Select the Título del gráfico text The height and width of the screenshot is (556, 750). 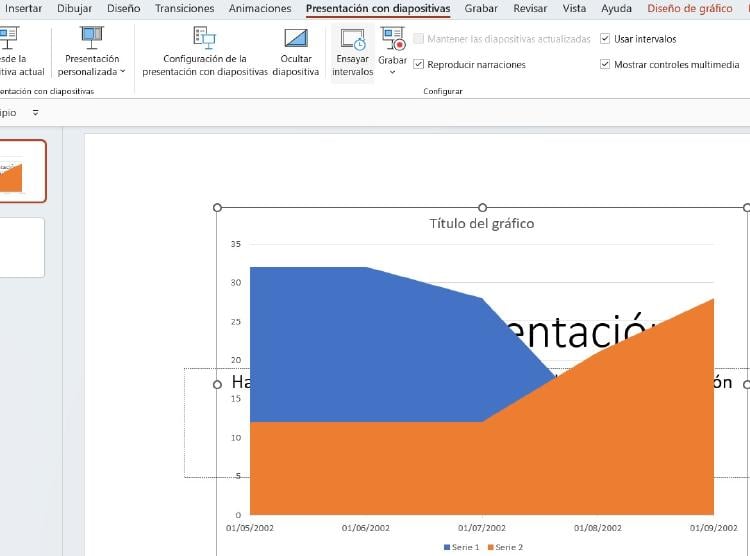coord(481,223)
